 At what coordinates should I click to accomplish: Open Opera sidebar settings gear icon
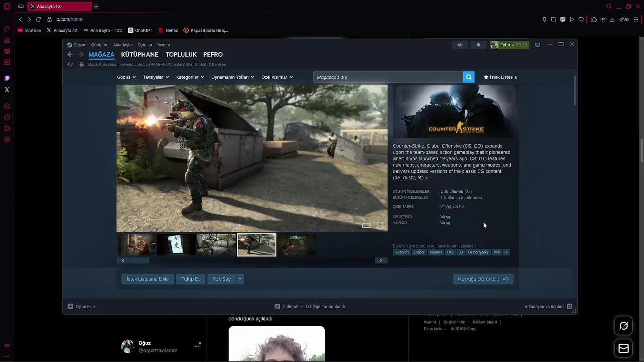7,140
